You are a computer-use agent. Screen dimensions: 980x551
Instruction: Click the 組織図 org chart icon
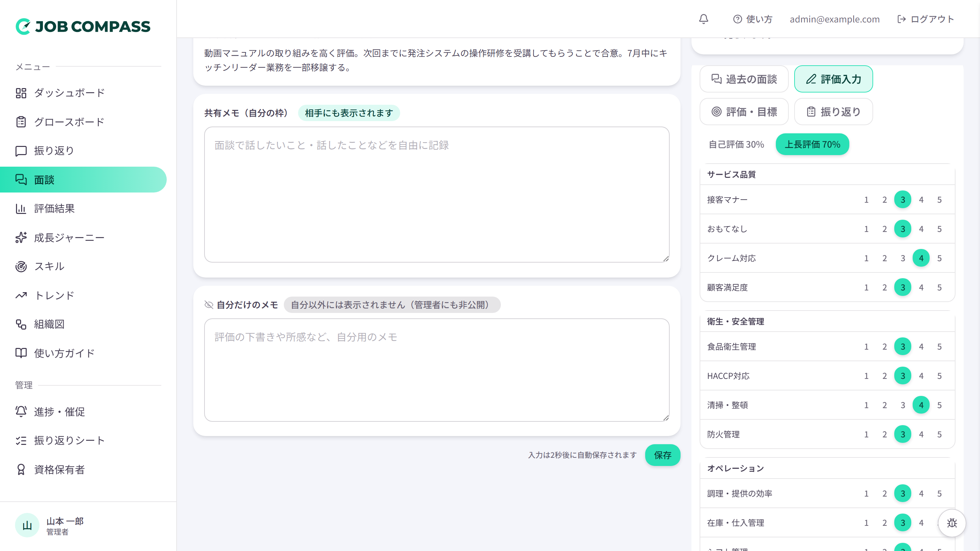[21, 324]
